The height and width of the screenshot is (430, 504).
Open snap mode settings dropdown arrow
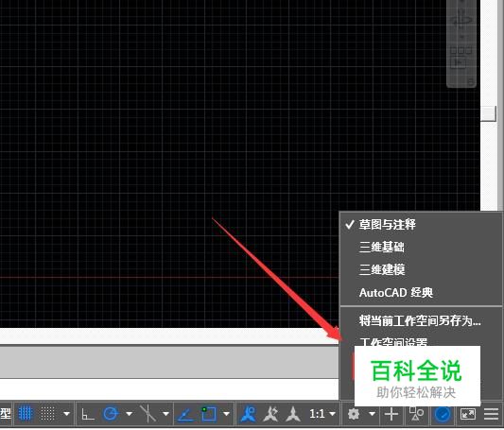pos(66,414)
